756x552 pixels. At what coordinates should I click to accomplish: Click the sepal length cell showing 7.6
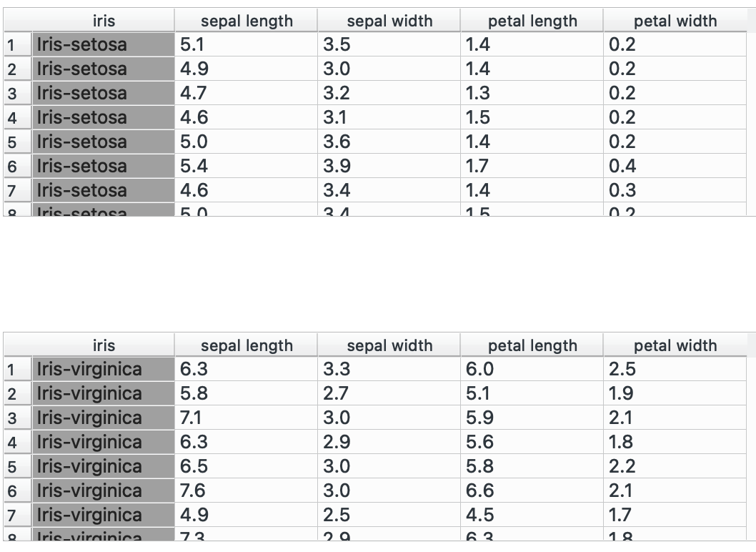click(x=247, y=491)
